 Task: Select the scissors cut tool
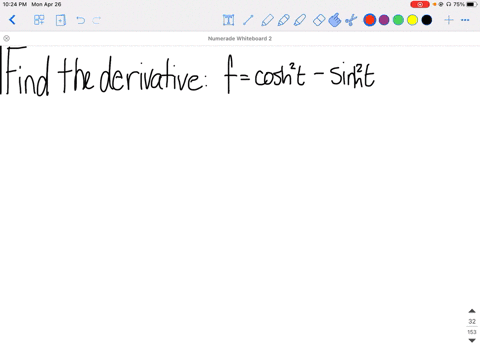[x=351, y=20]
